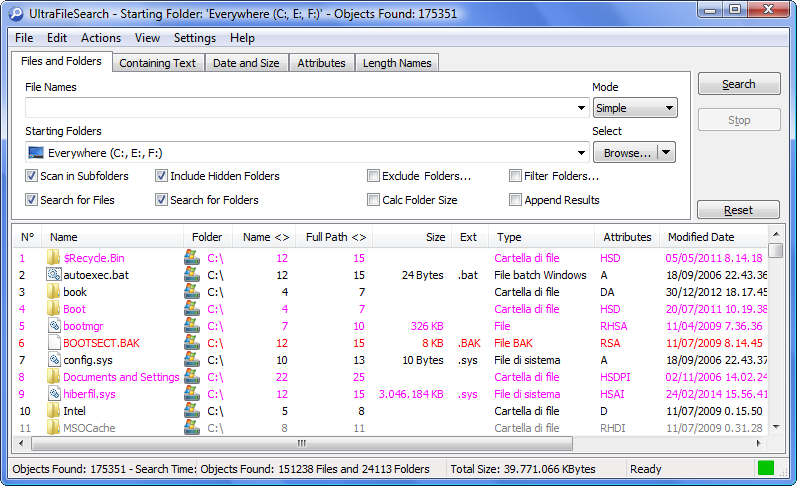Enable Append Results checkbox
Image resolution: width=798 pixels, height=486 pixels.
pos(515,199)
